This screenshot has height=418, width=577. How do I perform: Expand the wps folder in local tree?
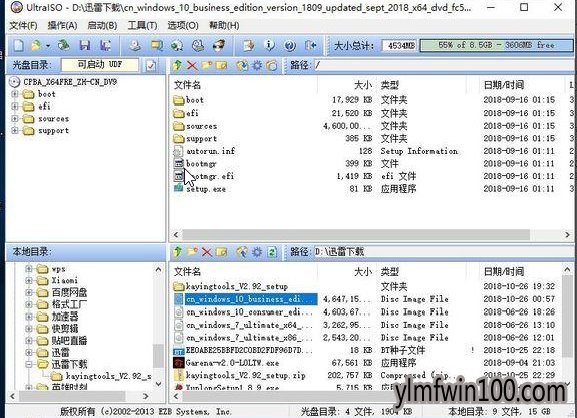(29, 269)
